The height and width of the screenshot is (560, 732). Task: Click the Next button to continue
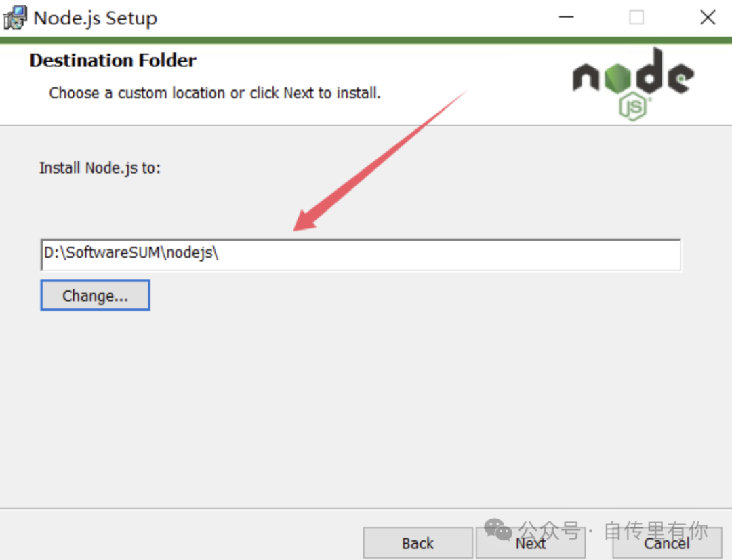[x=530, y=543]
